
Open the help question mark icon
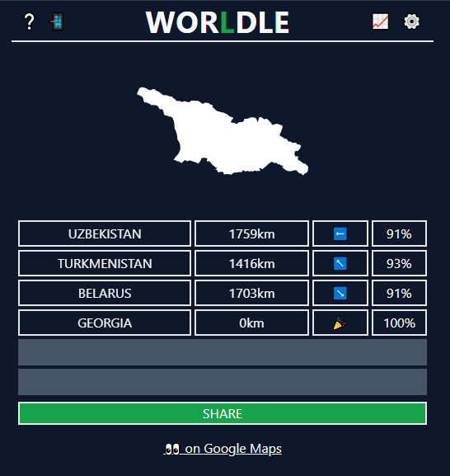[29, 21]
